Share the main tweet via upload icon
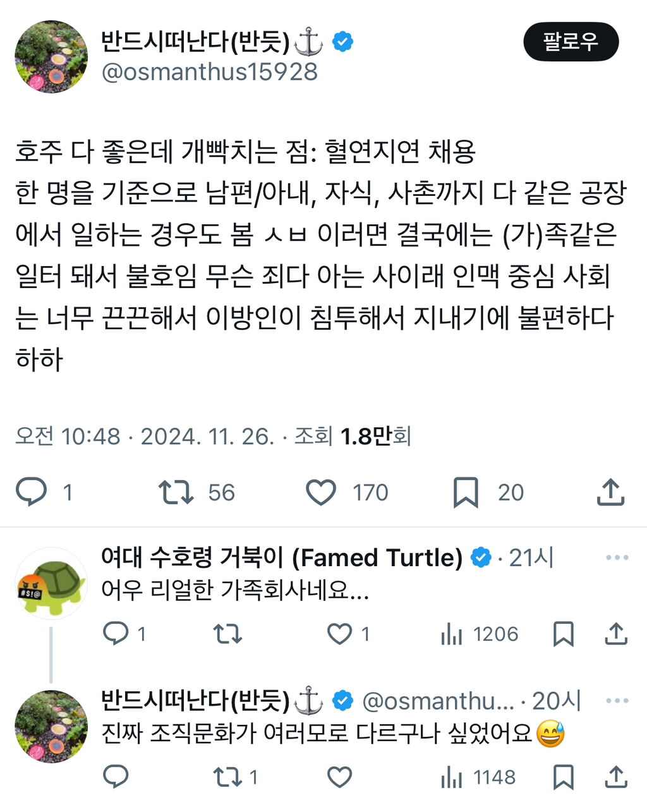Screen dimensions: 647x812 point(610,492)
